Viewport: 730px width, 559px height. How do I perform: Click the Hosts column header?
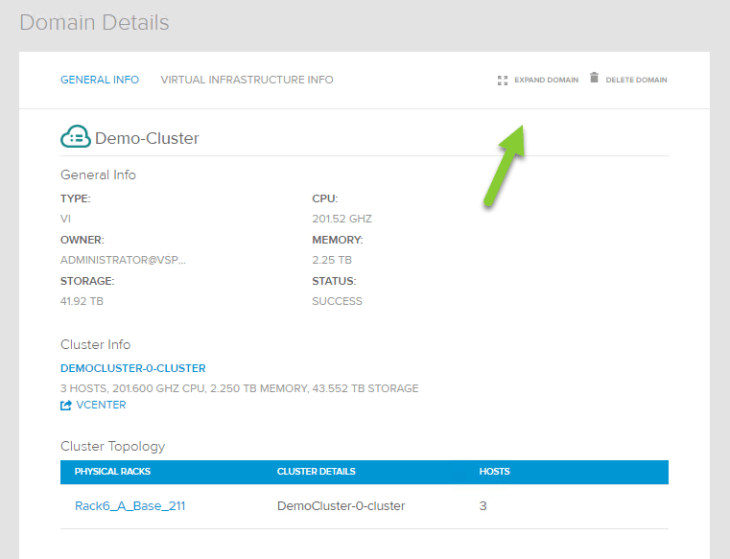point(494,472)
